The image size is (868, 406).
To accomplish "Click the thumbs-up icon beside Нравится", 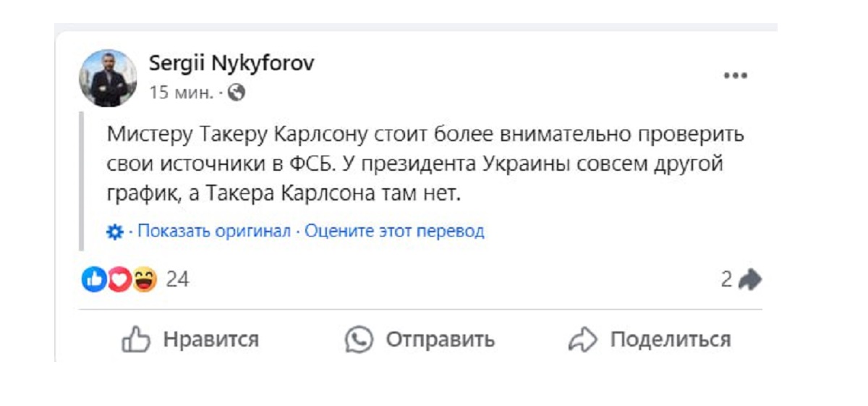I will [x=135, y=339].
